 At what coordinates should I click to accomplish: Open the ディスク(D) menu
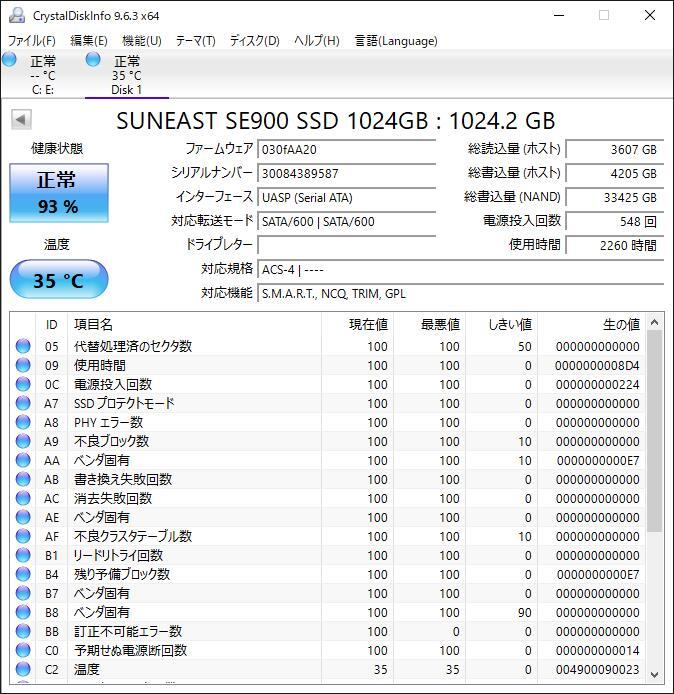(254, 41)
